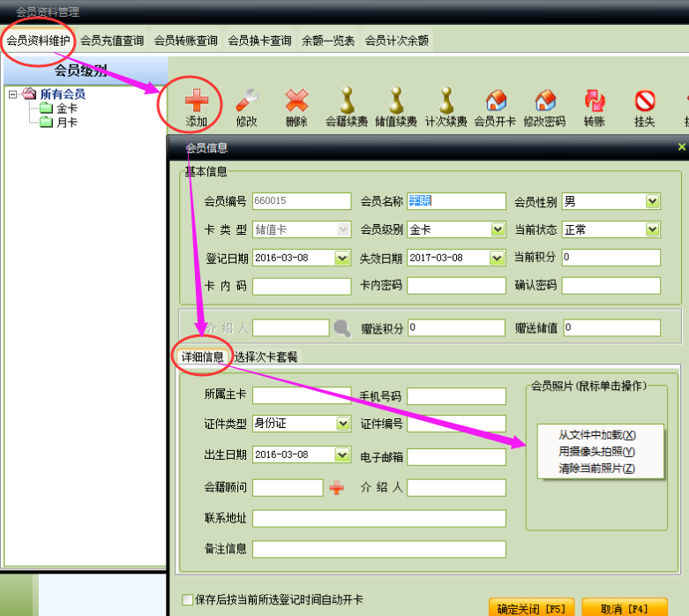Collapse the 所有会员 tree node
The height and width of the screenshot is (616, 689).
(12, 94)
